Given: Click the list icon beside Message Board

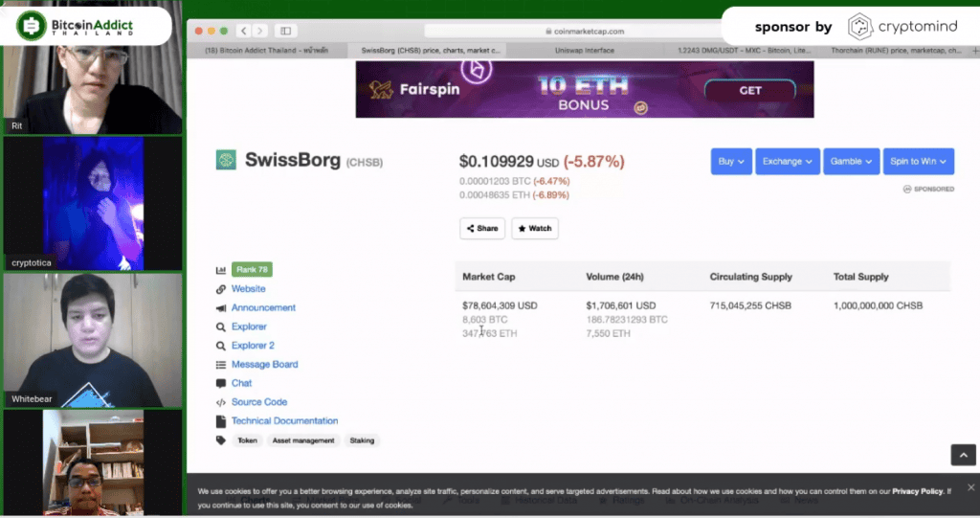Looking at the screenshot, I should (x=221, y=365).
